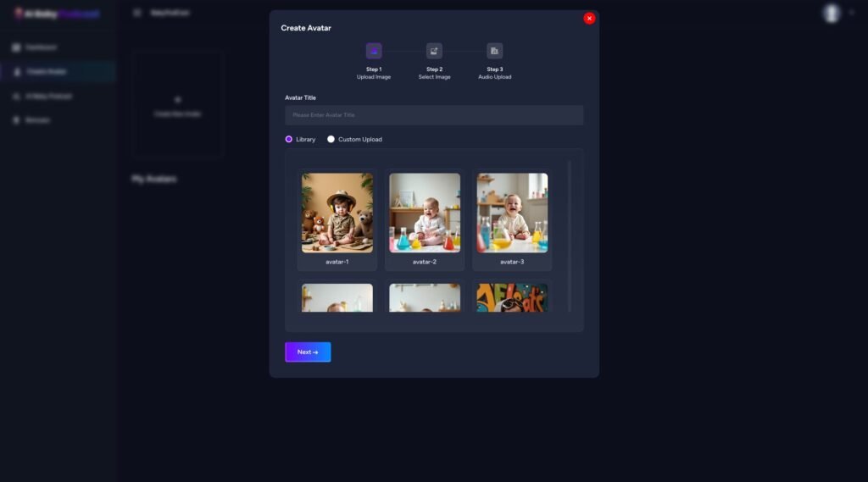This screenshot has width=868, height=482.
Task: Click the 'avatar-3' caption text
Action: click(512, 262)
